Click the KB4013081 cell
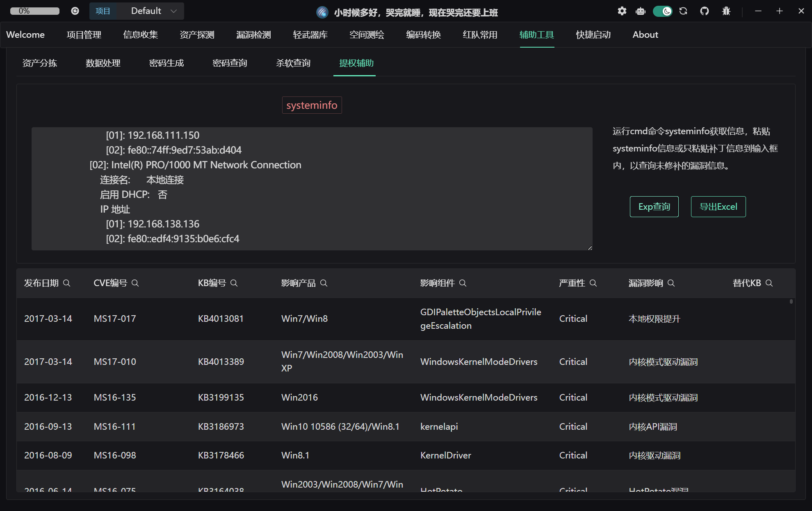Screen dimensions: 812x511 tap(221, 319)
